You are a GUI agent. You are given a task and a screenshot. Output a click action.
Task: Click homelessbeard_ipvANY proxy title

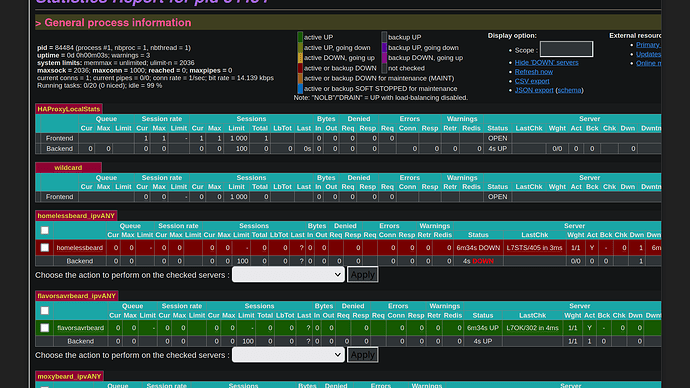point(76,216)
